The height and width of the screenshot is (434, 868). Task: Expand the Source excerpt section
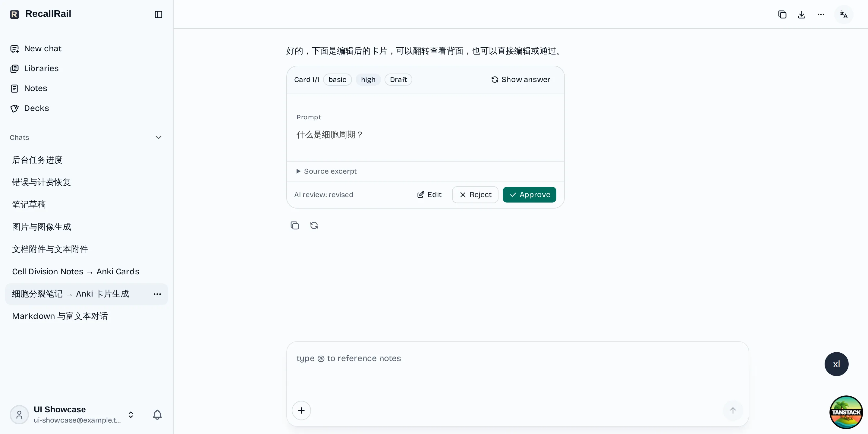pos(326,171)
